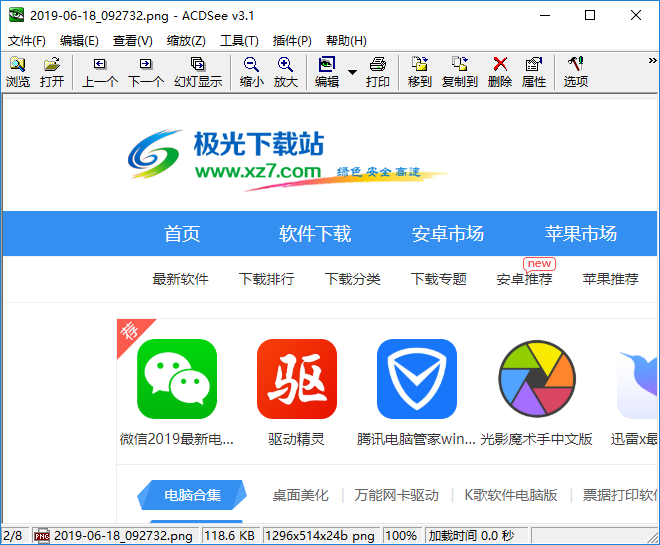The width and height of the screenshot is (660, 545).
Task: Open the 帮助(H) menu
Action: coord(346,41)
